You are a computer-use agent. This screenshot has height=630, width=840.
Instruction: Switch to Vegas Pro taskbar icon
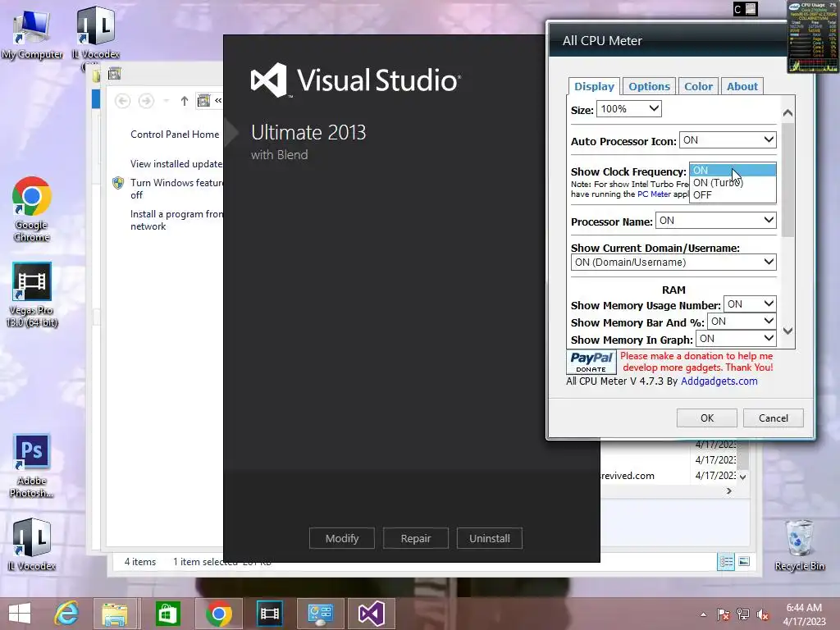coord(269,614)
